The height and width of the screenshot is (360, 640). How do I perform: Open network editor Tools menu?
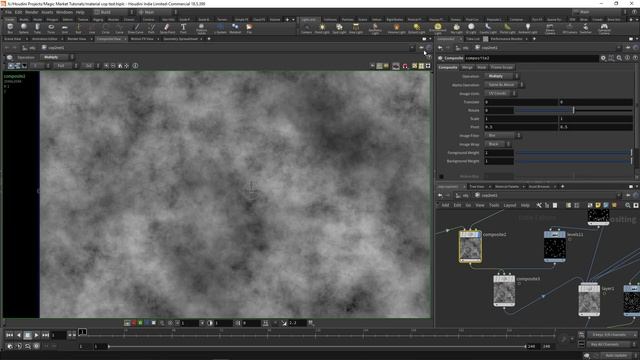494,205
